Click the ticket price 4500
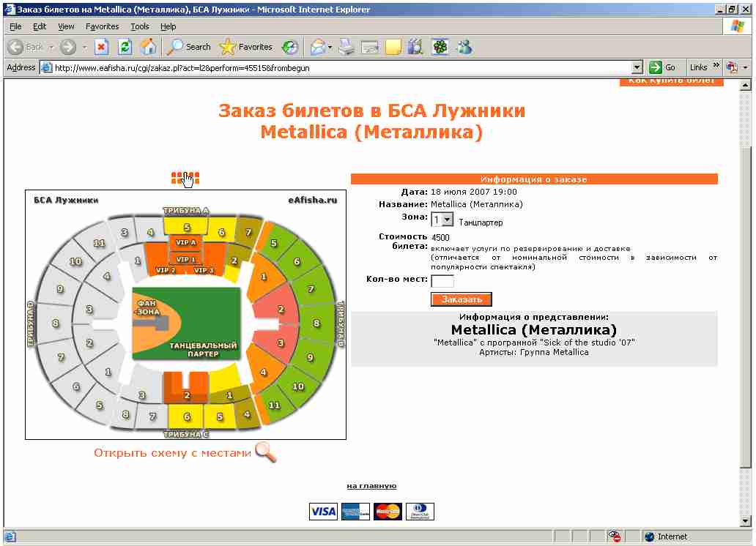 [440, 237]
